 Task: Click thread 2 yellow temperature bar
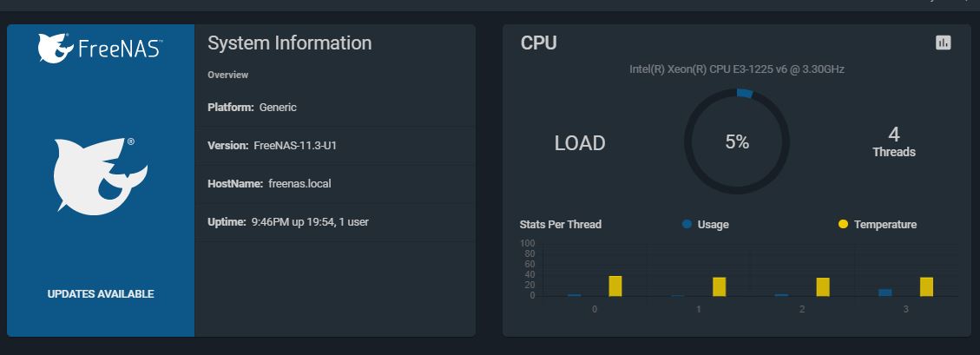pos(823,287)
